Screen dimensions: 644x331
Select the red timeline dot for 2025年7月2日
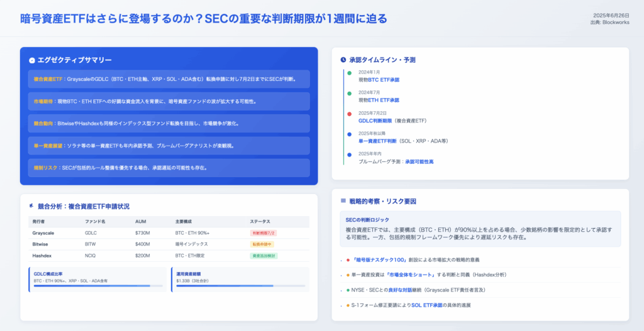pos(350,114)
